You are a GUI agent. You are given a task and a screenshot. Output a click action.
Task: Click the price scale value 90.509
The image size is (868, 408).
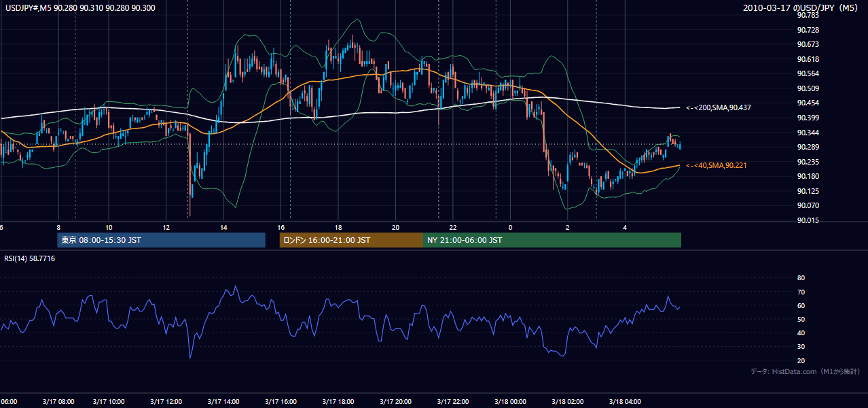pyautogui.click(x=808, y=88)
